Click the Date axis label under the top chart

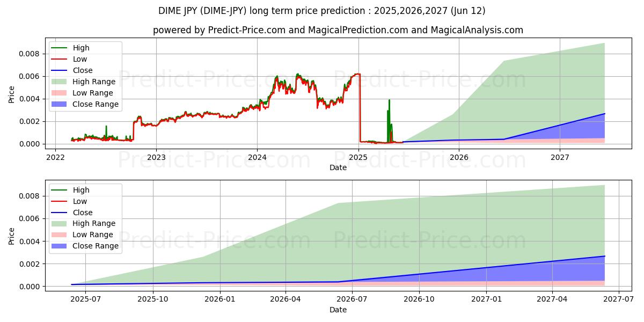pos(338,167)
